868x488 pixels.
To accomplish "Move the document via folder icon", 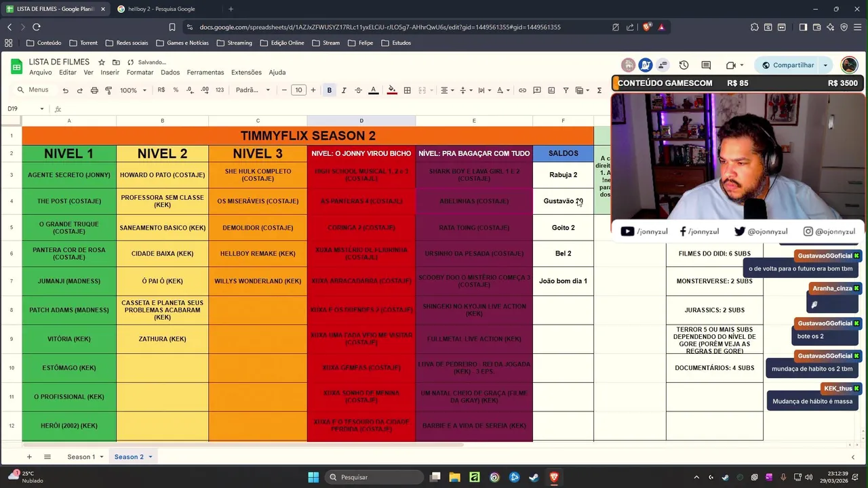I will click(116, 62).
